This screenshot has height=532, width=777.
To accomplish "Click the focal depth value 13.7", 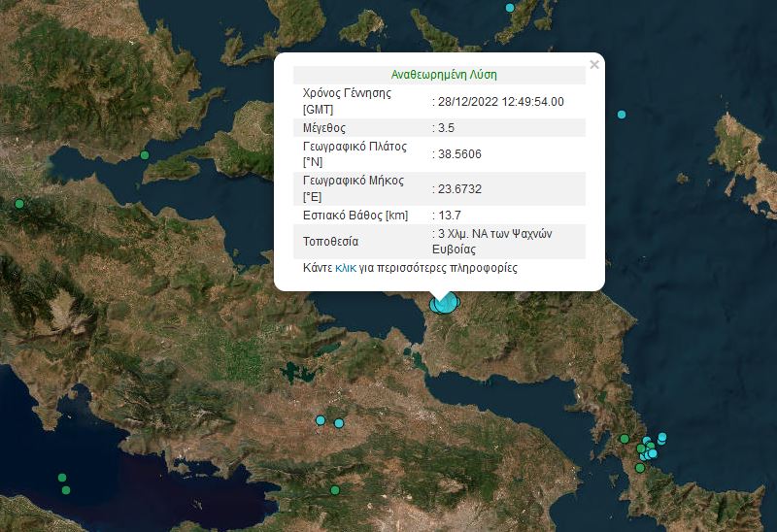I will pyautogui.click(x=449, y=215).
